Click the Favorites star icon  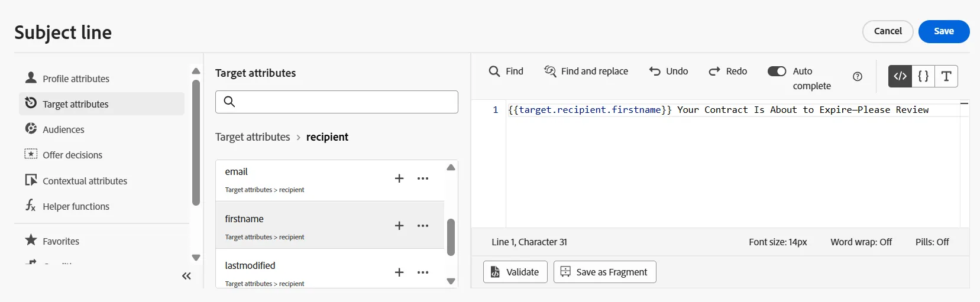point(31,240)
